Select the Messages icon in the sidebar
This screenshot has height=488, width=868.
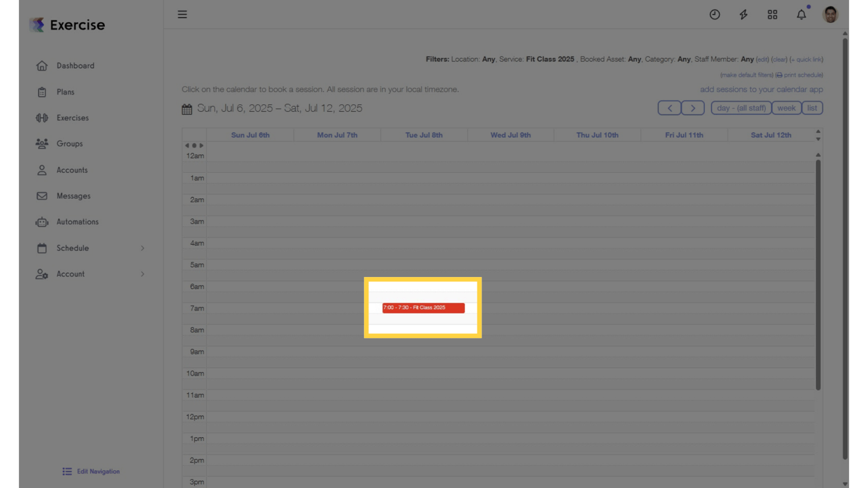(42, 196)
